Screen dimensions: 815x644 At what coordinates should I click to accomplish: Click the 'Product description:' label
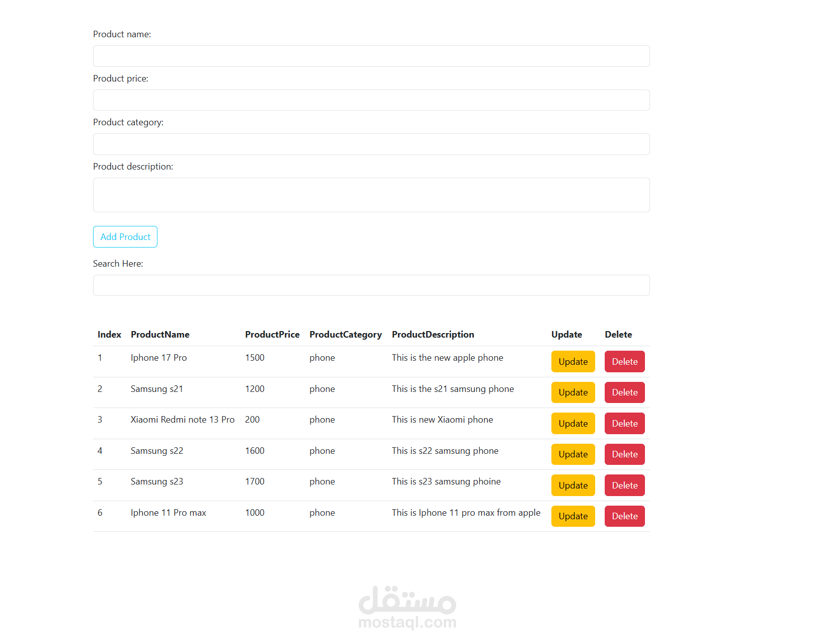[133, 167]
